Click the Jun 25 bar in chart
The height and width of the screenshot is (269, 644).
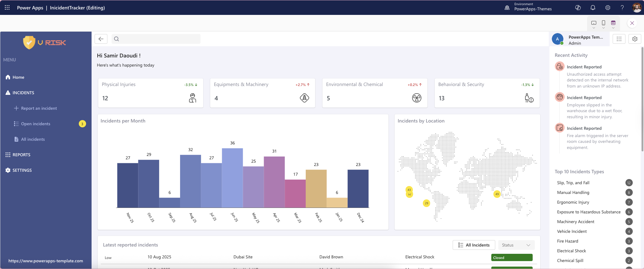[x=232, y=178]
